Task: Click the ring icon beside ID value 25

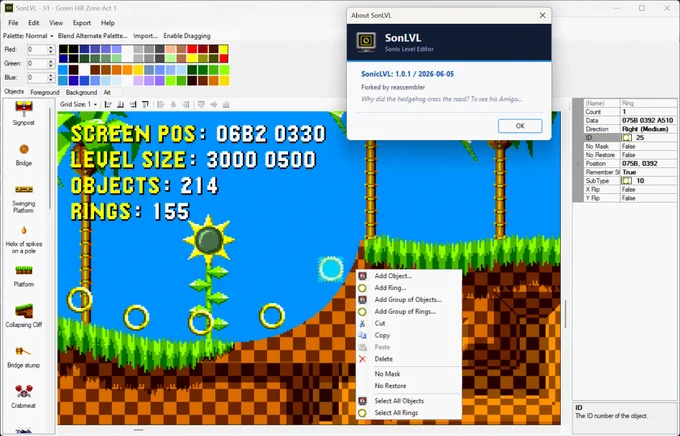Action: [626, 138]
